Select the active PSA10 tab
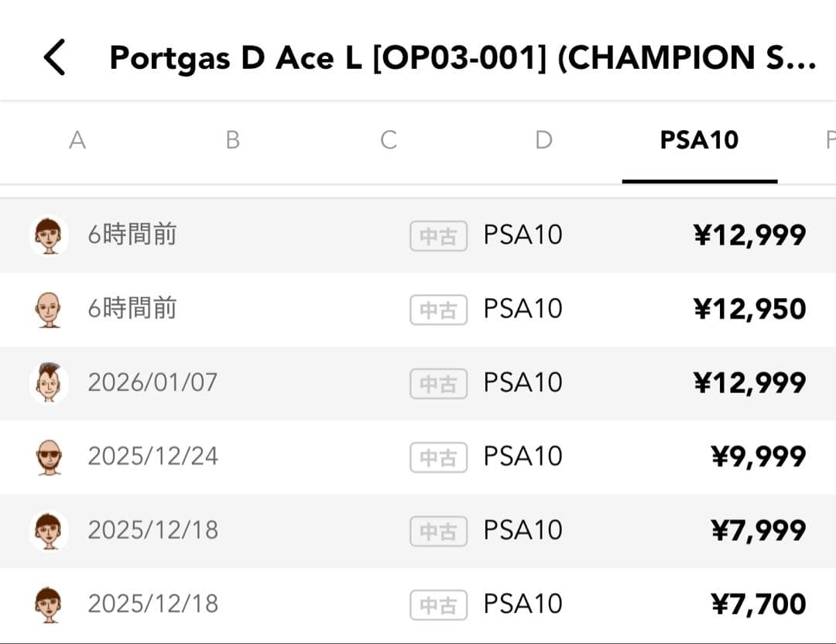This screenshot has height=644, width=836. 699,140
